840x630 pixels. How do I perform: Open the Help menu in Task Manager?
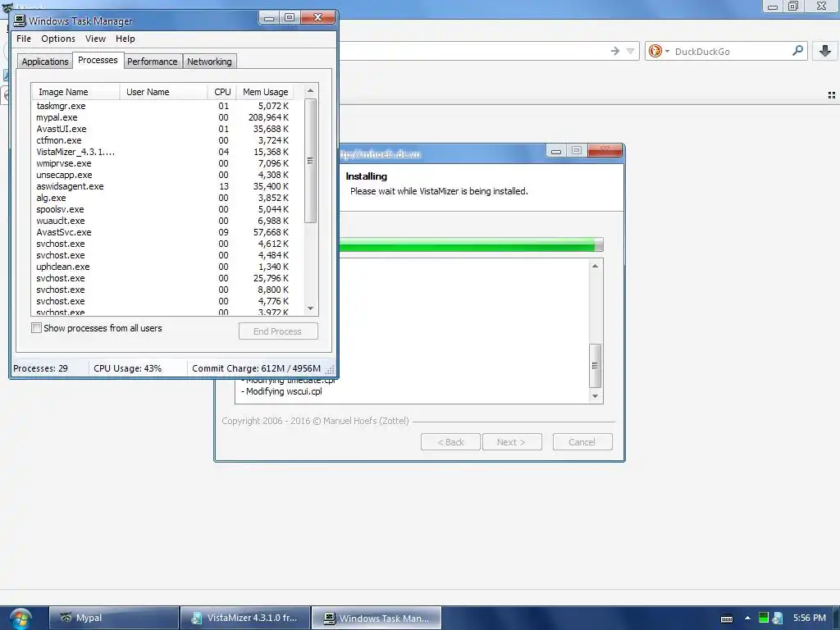(126, 39)
